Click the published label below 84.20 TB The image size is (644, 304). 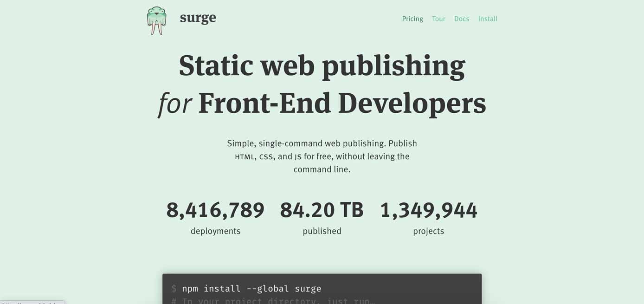click(x=322, y=231)
